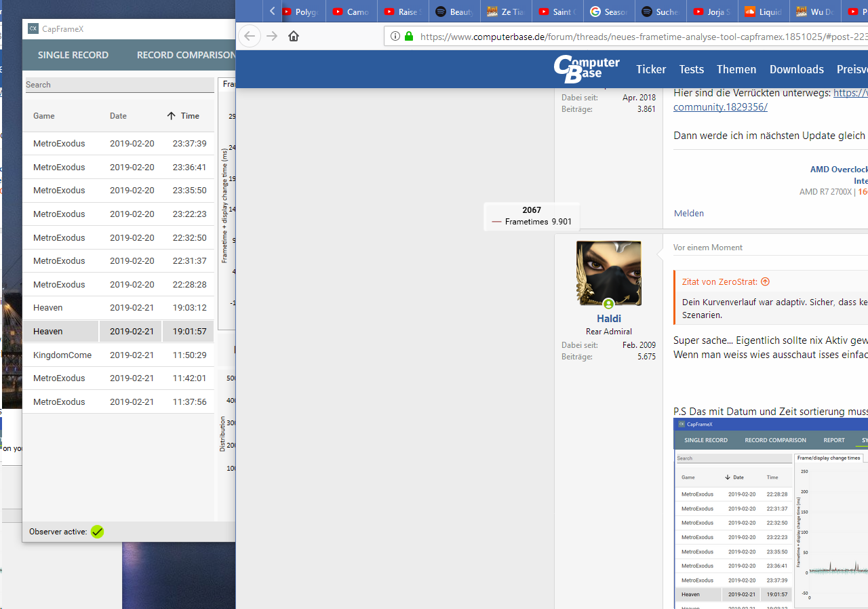868x609 pixels.
Task: Sort records by Date column header
Action: [118, 116]
